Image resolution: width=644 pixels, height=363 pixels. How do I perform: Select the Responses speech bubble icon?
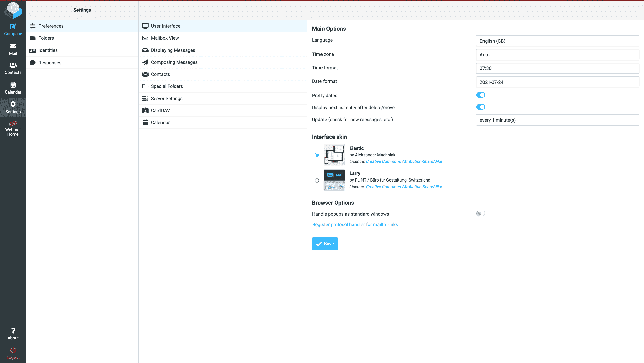[x=32, y=63]
